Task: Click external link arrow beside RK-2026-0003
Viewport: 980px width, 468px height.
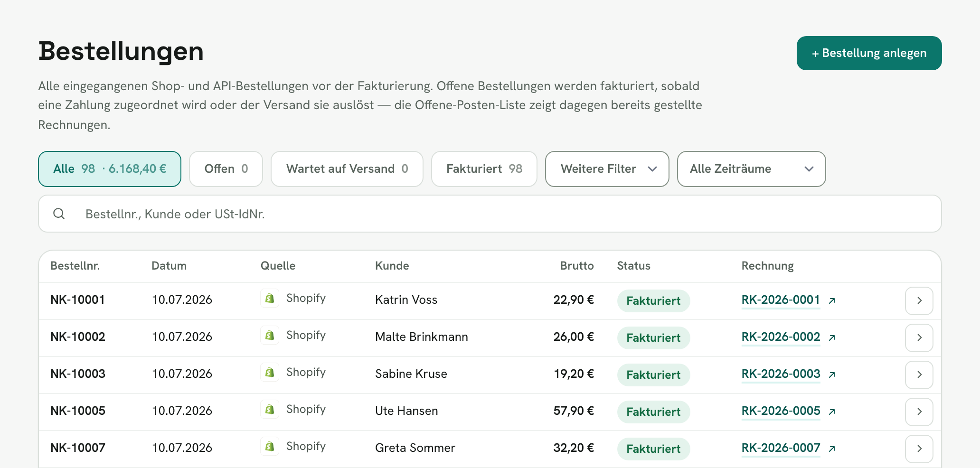Action: (x=832, y=374)
